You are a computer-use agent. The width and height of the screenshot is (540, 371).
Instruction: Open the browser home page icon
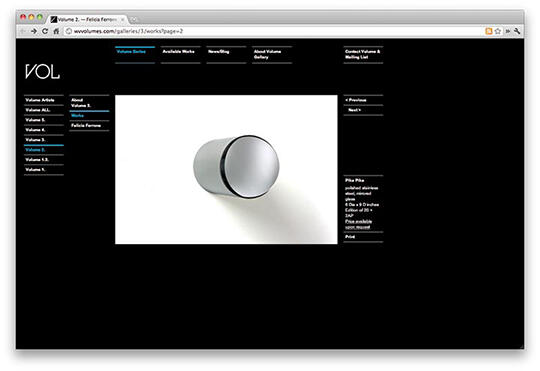click(56, 31)
